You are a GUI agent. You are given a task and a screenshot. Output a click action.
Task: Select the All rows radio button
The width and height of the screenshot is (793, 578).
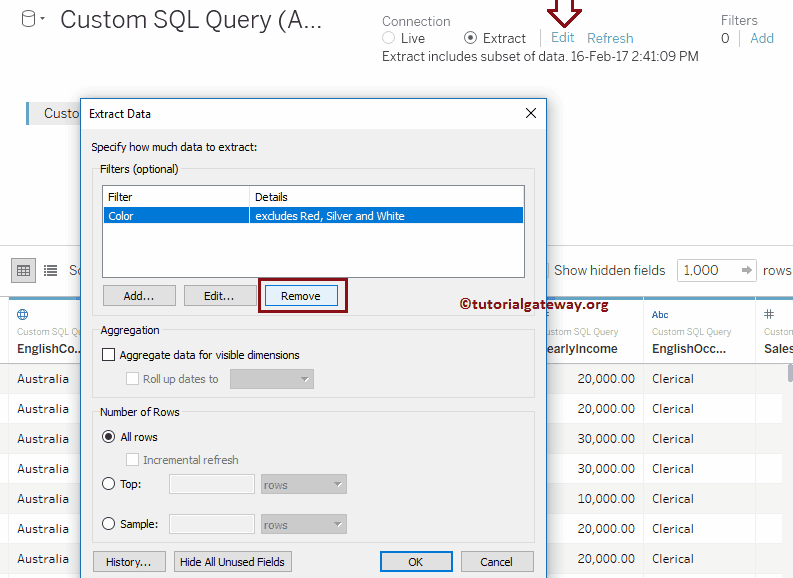pos(108,436)
